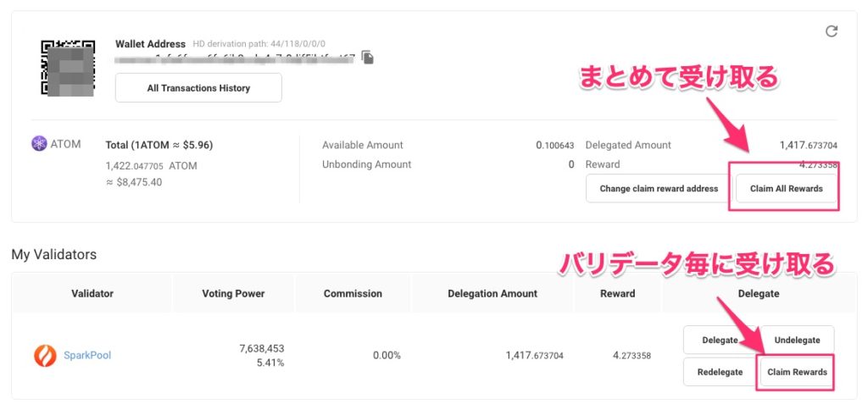Click the My Validators section heading
The height and width of the screenshot is (410, 868).
pos(54,254)
